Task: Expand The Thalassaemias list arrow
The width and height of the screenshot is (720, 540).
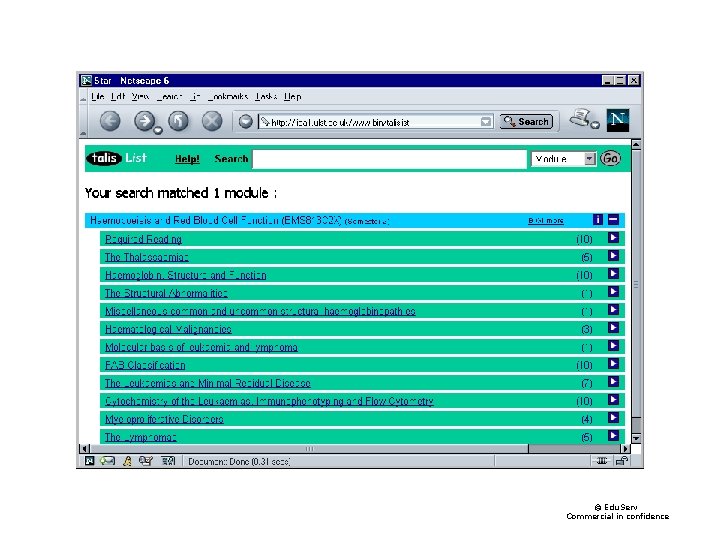Action: coord(613,255)
